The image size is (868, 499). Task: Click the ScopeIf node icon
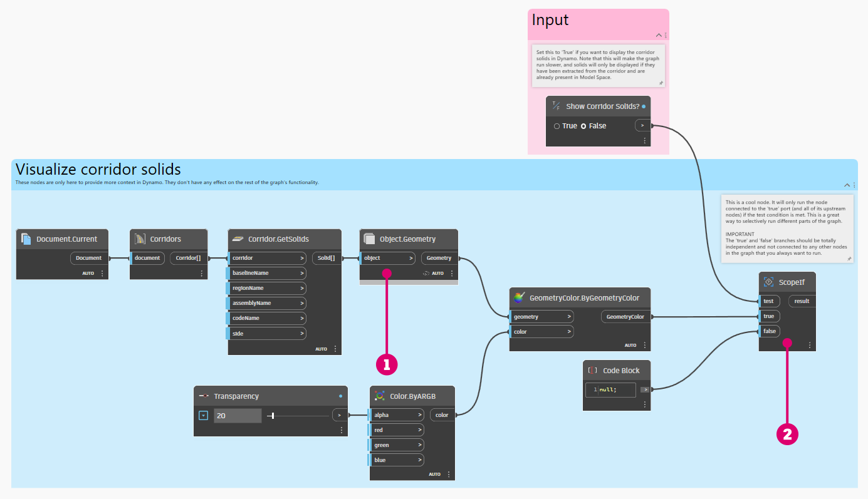tap(768, 282)
